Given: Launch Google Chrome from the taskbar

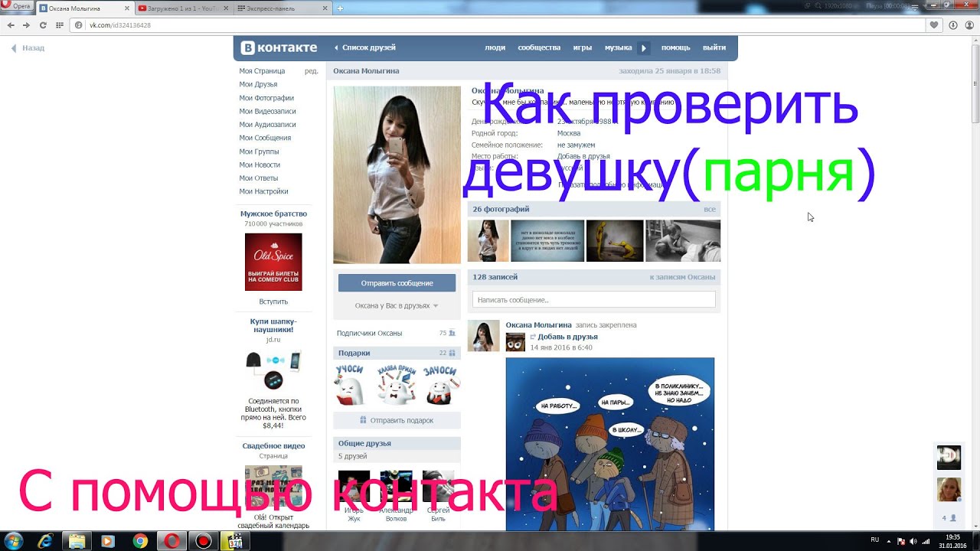Looking at the screenshot, I should point(140,541).
